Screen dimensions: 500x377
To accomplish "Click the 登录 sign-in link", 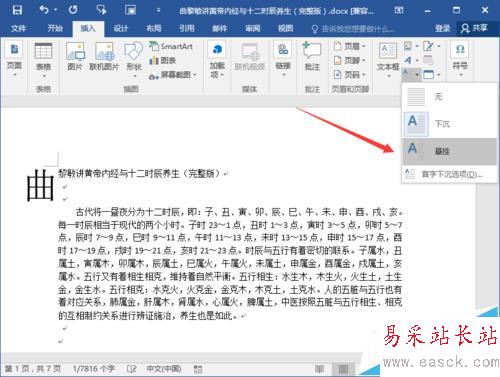I will point(443,29).
